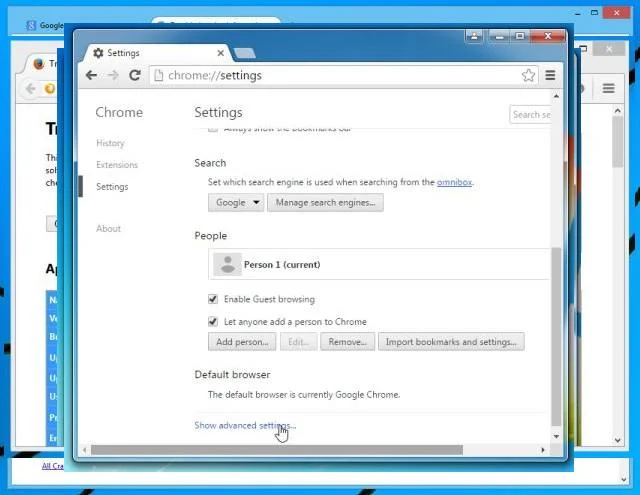Click the Remove person button
640x495 pixels.
[x=347, y=342]
